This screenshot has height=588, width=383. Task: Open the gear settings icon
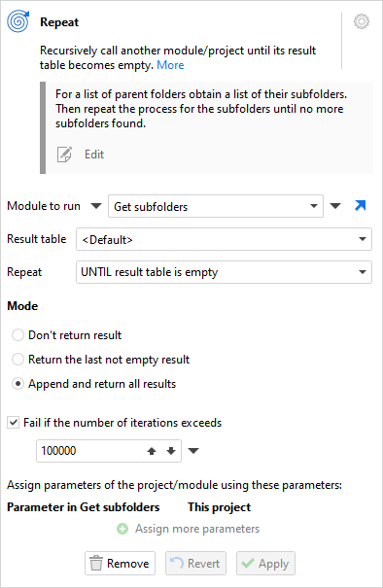tap(362, 21)
